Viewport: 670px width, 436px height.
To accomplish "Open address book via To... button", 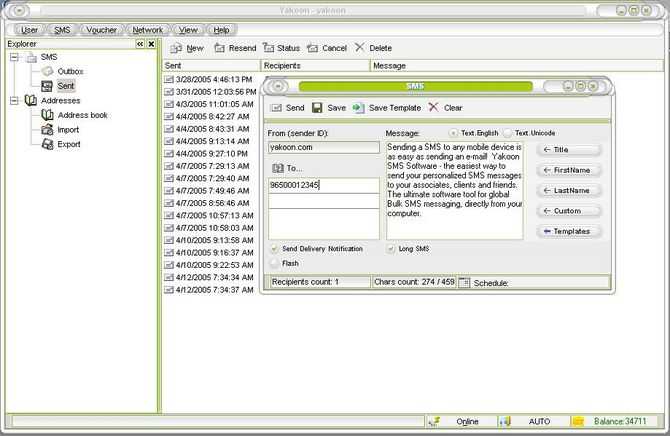I will point(287,168).
